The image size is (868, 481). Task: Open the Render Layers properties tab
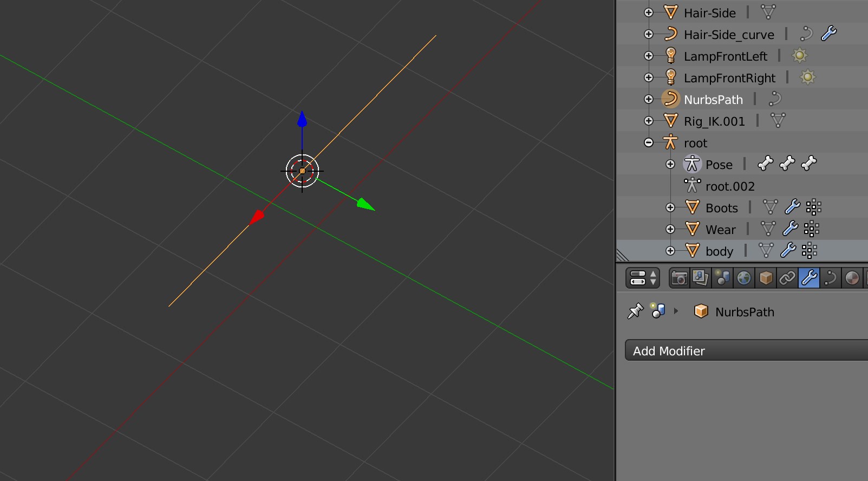point(700,278)
